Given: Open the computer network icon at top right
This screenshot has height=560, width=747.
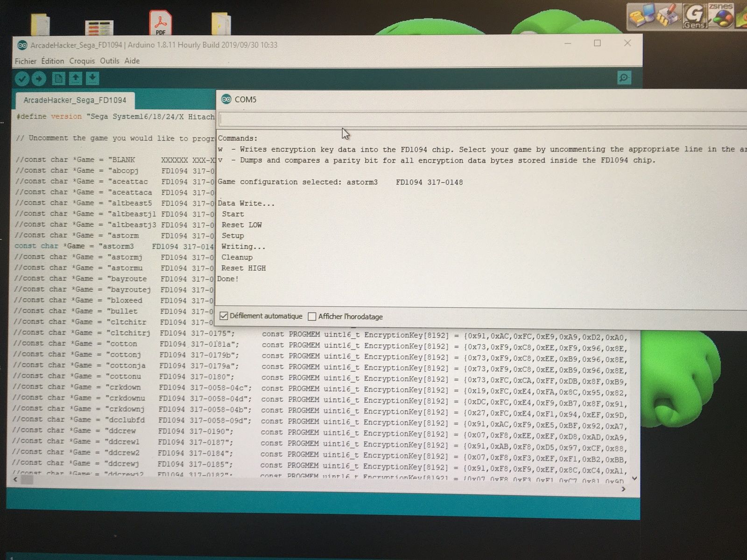Looking at the screenshot, I should 641,16.
